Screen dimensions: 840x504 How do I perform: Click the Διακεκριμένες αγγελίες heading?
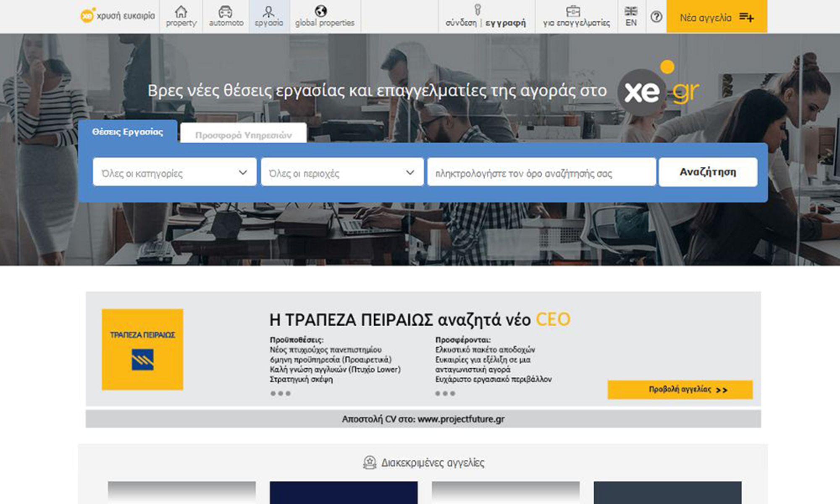point(433,463)
